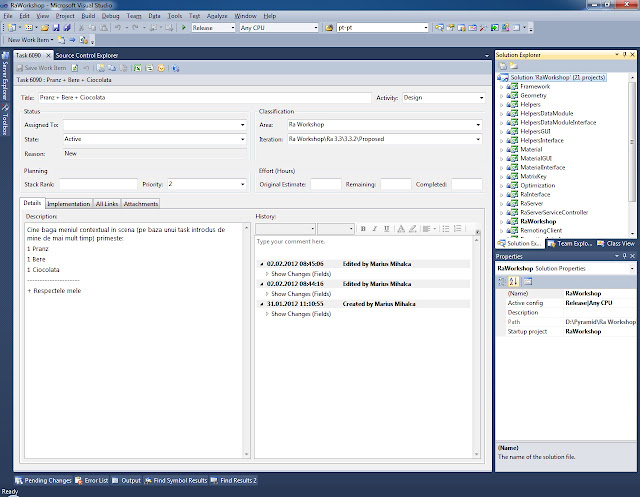Click the Italic formatting button in History

[x=374, y=229]
